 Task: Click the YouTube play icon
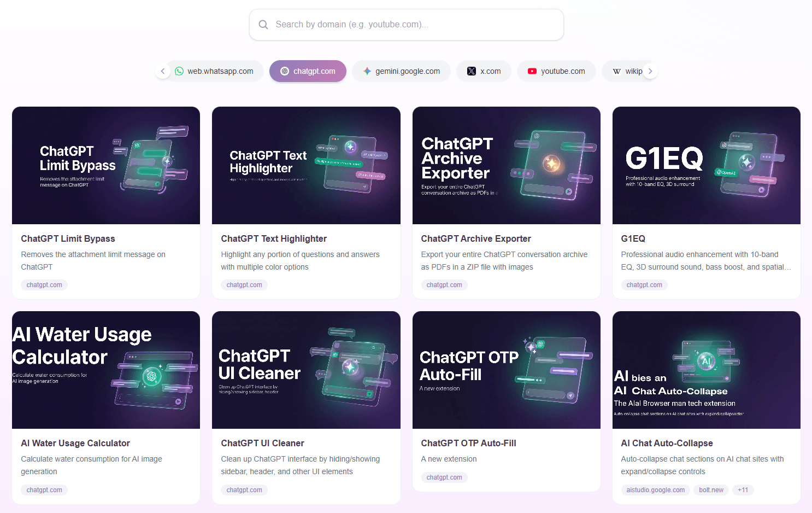pos(532,71)
